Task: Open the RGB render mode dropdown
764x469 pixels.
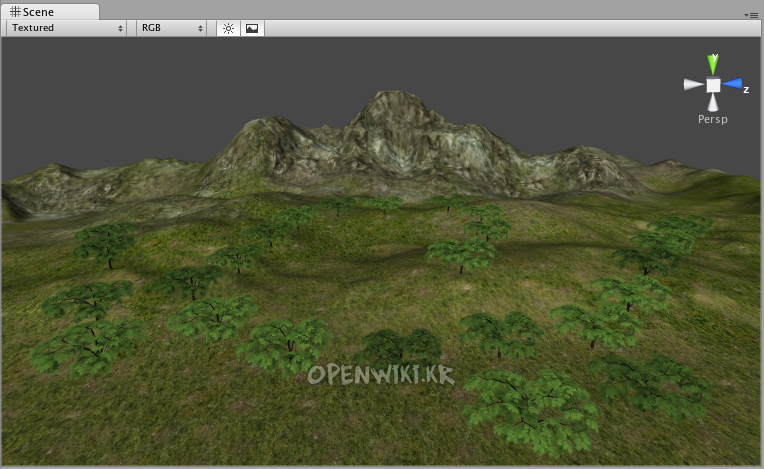Action: point(172,28)
